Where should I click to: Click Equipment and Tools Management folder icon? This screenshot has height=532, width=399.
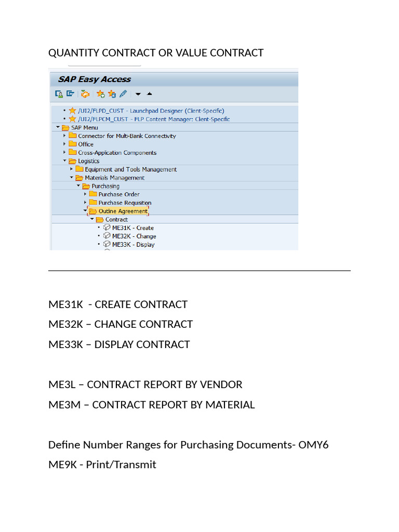coord(79,169)
